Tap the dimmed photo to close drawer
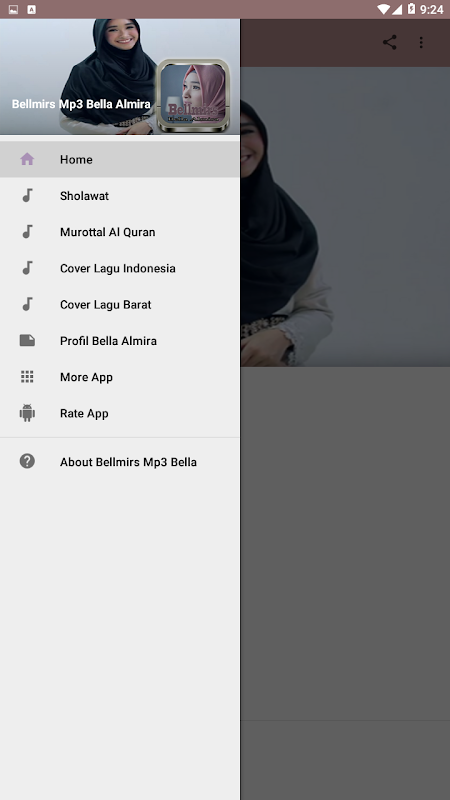Image resolution: width=450 pixels, height=800 pixels. pyautogui.click(x=345, y=216)
